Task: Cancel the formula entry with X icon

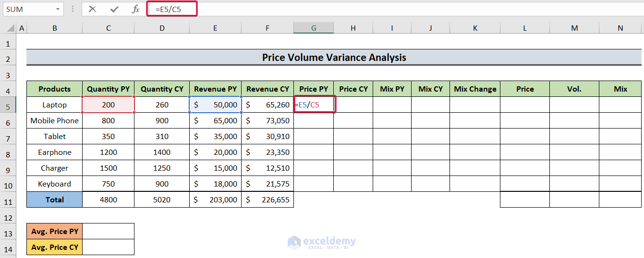Action: (x=93, y=9)
